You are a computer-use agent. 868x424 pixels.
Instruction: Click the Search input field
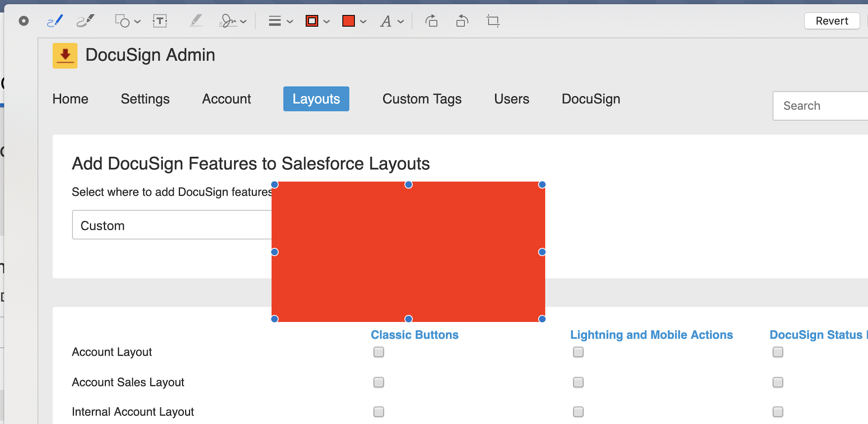coord(821,106)
